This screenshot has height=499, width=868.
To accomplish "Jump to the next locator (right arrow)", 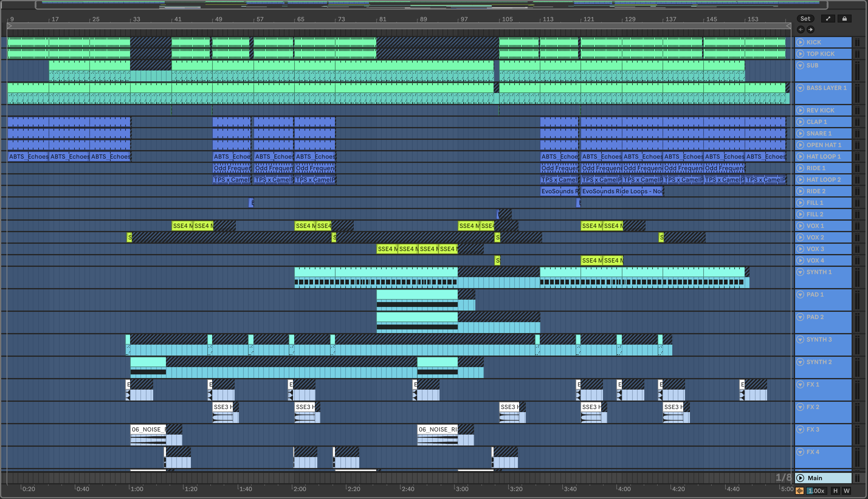I will tap(811, 29).
